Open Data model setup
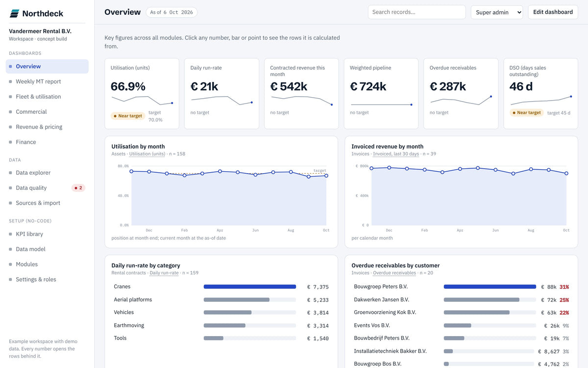This screenshot has width=588, height=368. point(47,249)
